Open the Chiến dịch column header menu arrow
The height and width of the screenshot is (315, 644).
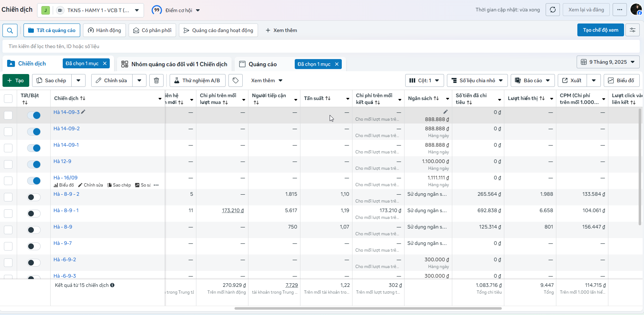click(x=160, y=99)
